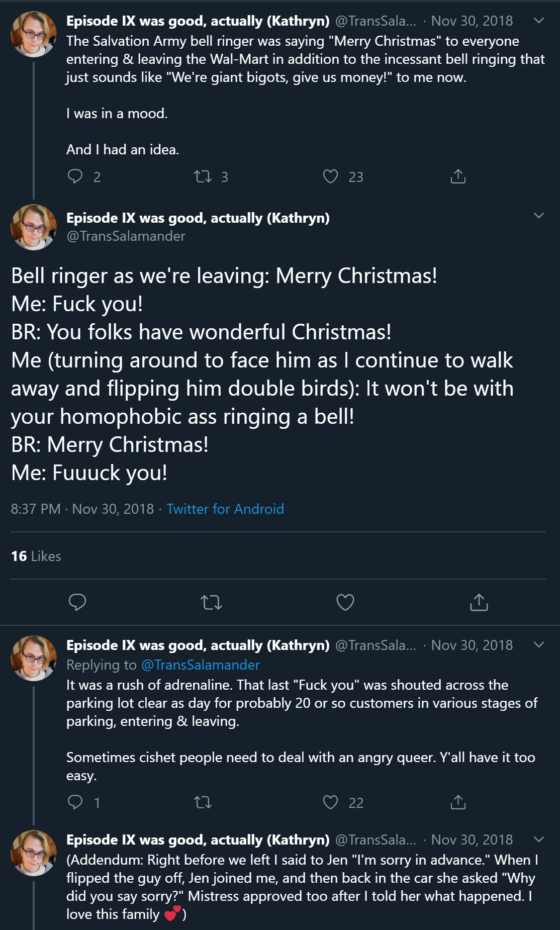
Task: Like the reply with 22 likes
Action: [330, 802]
